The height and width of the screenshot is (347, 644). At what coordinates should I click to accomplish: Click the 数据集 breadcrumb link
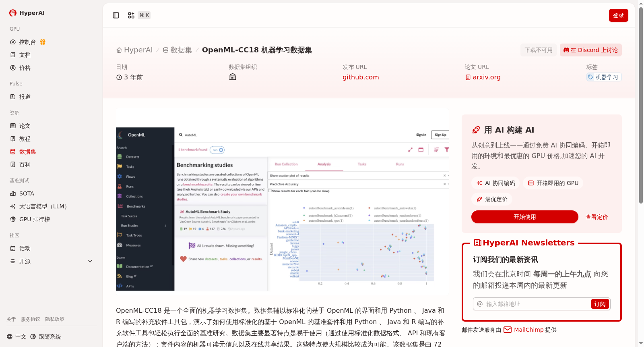click(178, 50)
